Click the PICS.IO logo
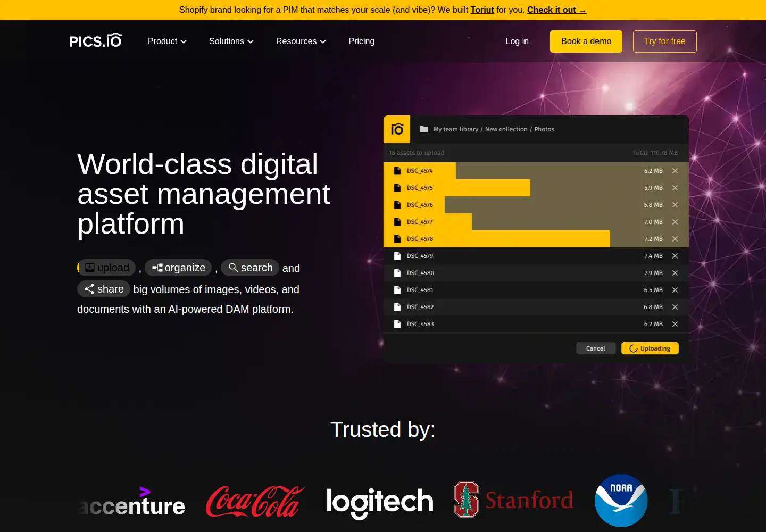766x532 pixels. click(x=96, y=41)
